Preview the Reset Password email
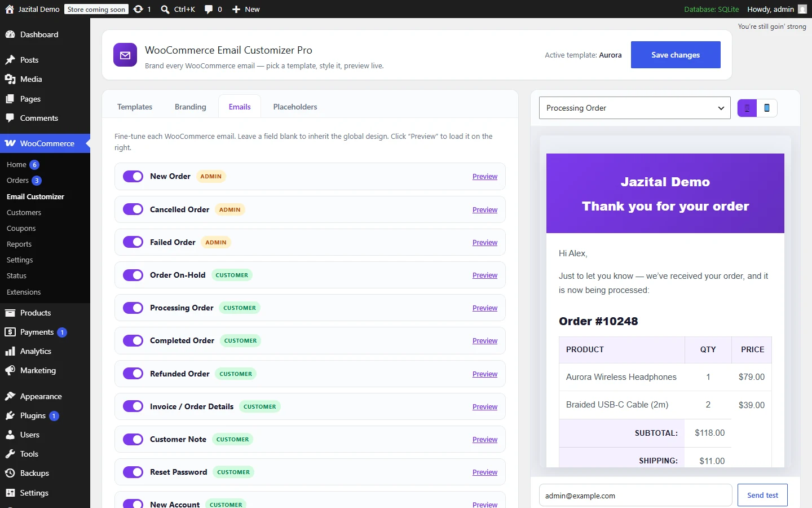Image resolution: width=812 pixels, height=508 pixels. point(485,472)
